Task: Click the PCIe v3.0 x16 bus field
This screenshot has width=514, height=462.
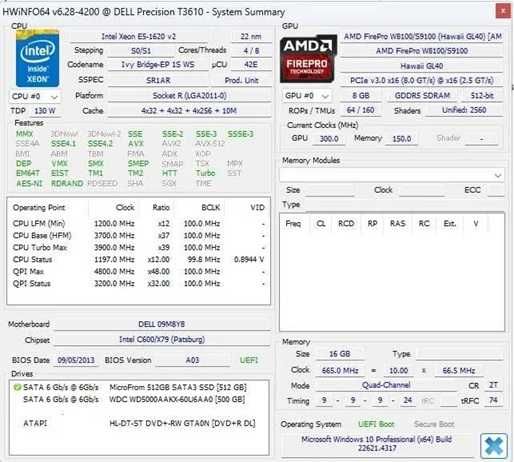Action: point(422,81)
